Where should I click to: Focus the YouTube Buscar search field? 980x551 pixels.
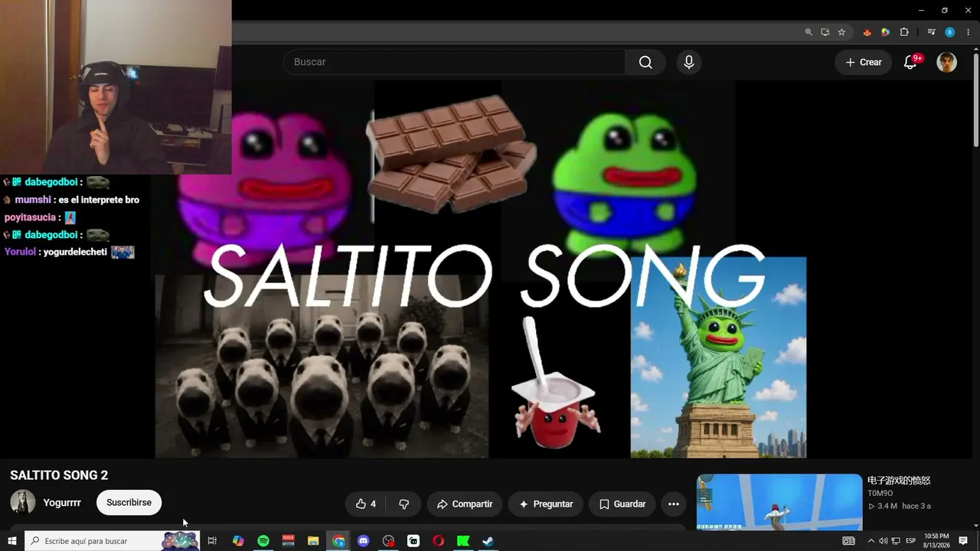[x=455, y=62]
